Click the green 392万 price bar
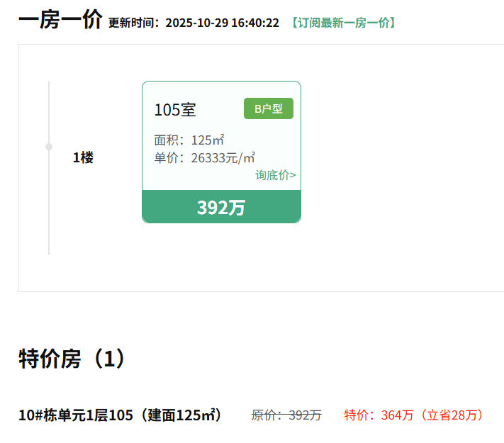 [x=221, y=208]
